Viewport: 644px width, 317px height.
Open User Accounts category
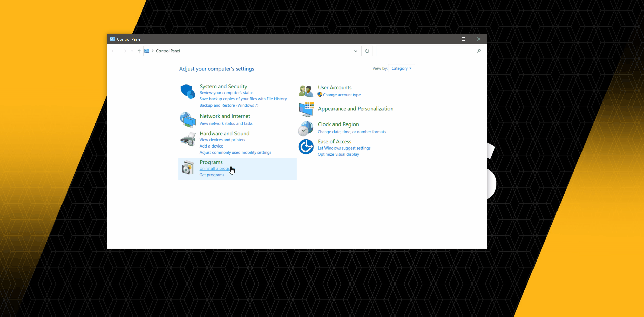point(335,87)
